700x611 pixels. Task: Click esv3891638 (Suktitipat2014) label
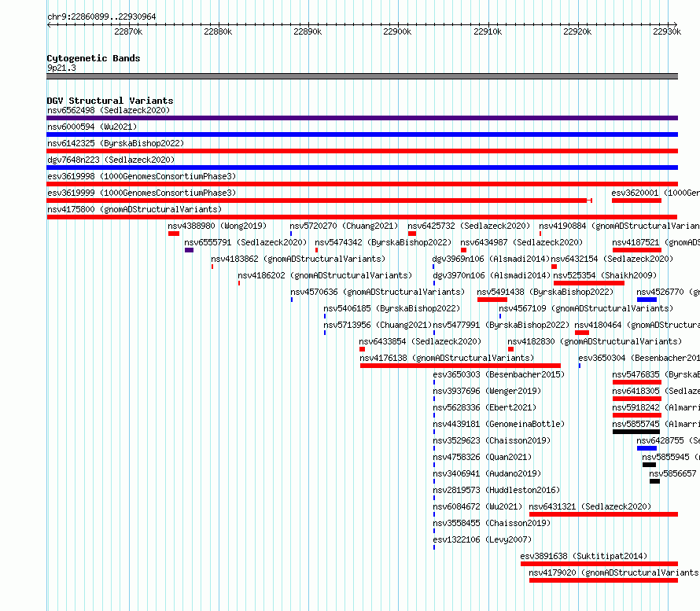[584, 556]
